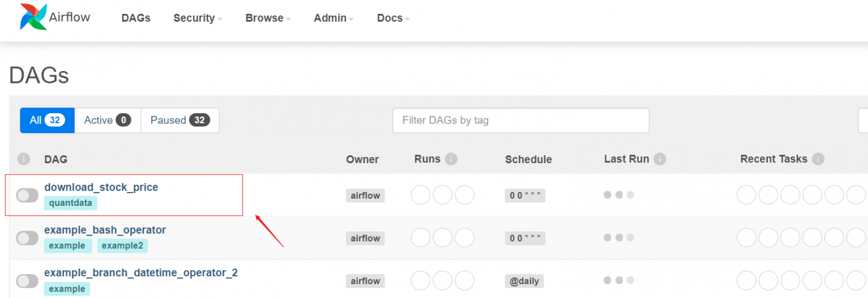Click info icon beside Recent Tasks header
This screenshot has height=298, width=868.
click(x=817, y=159)
